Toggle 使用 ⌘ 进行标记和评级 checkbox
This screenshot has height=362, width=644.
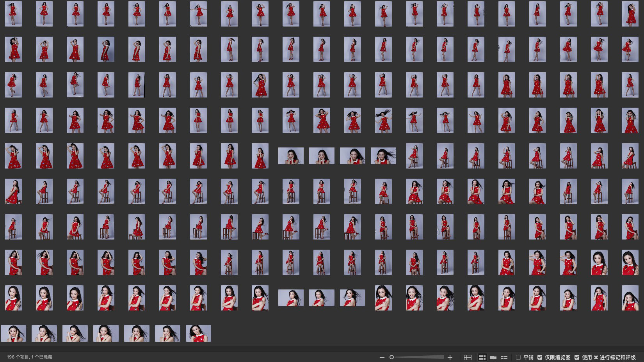click(x=577, y=357)
